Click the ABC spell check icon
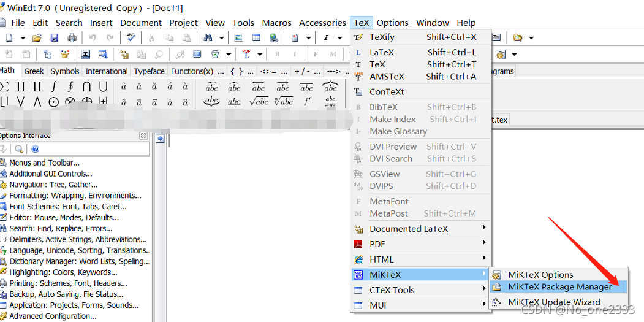 point(131,38)
